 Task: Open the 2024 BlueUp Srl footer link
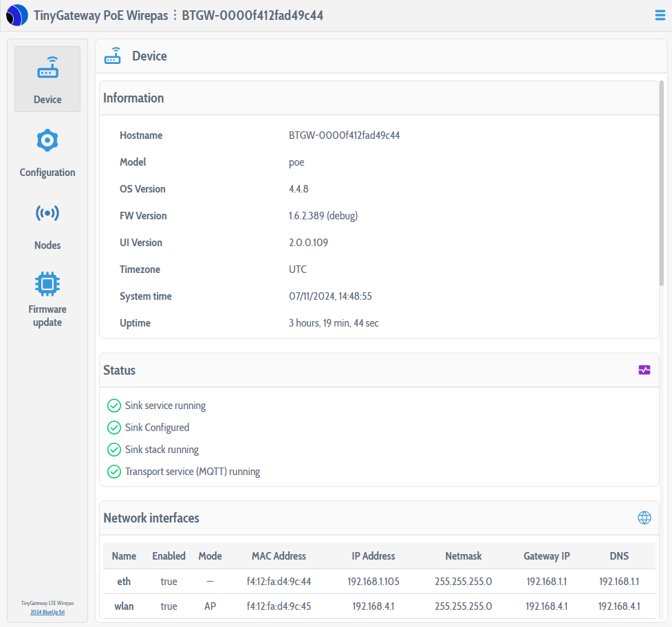(x=47, y=612)
